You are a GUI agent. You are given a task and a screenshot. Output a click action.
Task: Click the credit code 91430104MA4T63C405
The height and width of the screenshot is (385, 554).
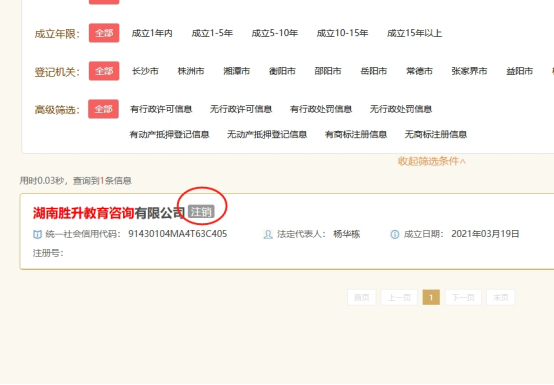tap(178, 234)
